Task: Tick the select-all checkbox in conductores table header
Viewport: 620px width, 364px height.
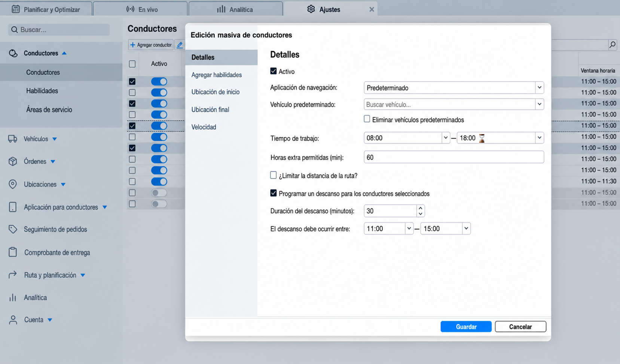Action: coord(132,64)
